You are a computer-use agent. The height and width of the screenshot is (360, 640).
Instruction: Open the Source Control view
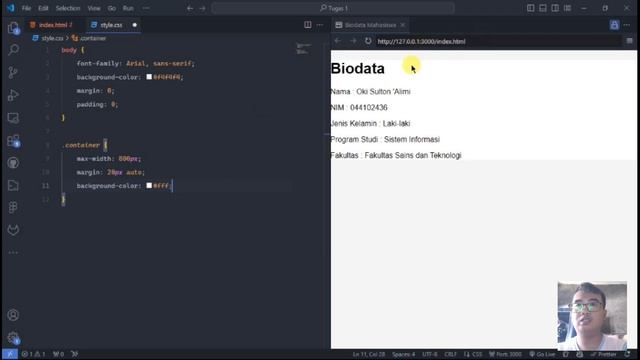point(13,72)
